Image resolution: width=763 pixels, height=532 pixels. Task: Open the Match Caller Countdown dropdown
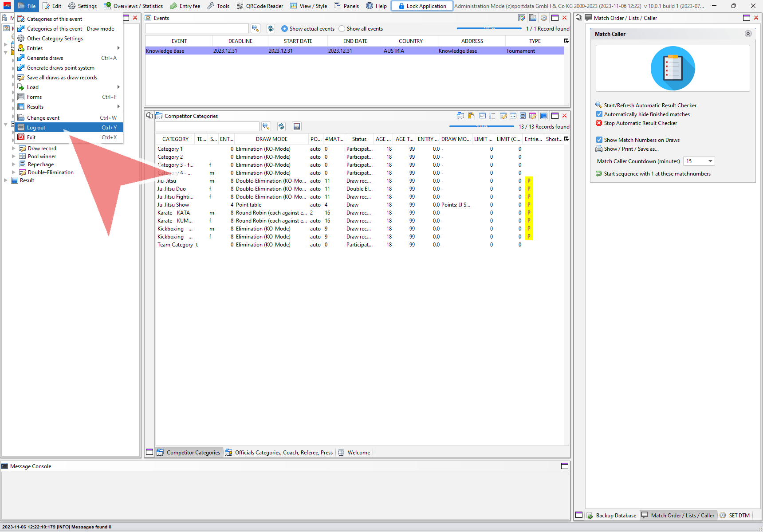pos(710,161)
